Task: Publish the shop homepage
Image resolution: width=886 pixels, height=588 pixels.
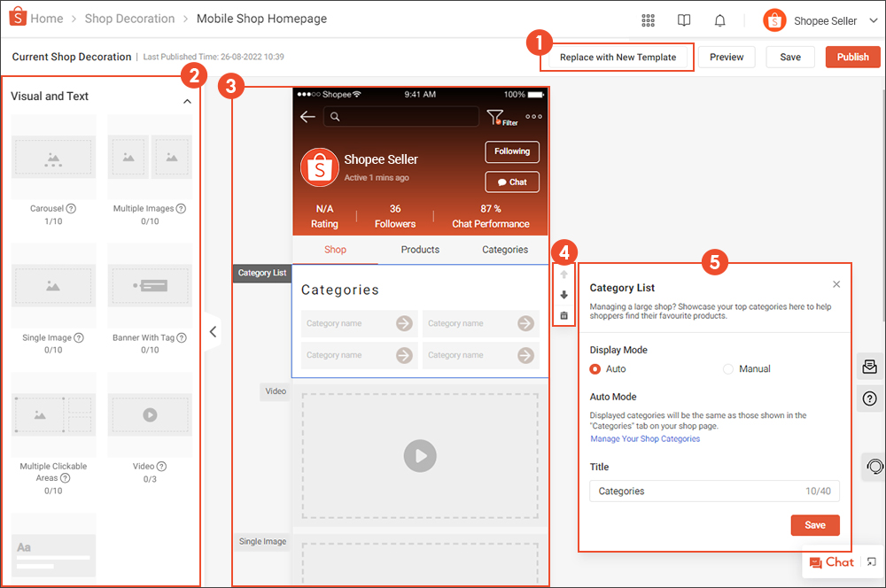Action: (851, 56)
